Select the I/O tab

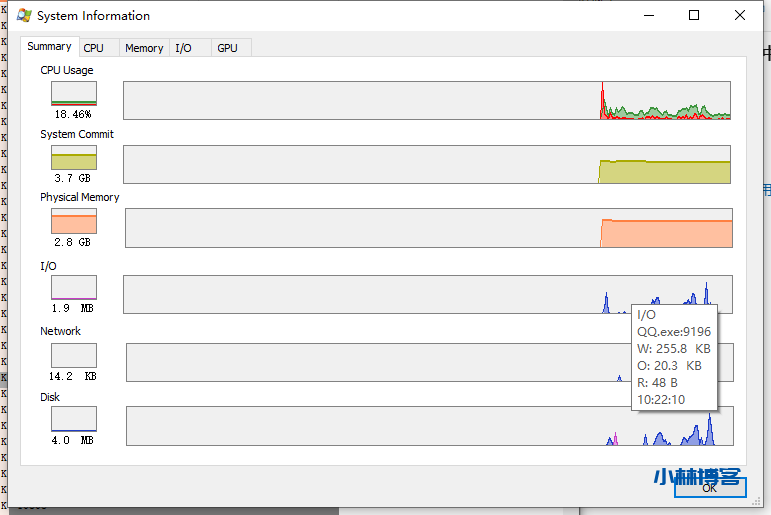(184, 48)
